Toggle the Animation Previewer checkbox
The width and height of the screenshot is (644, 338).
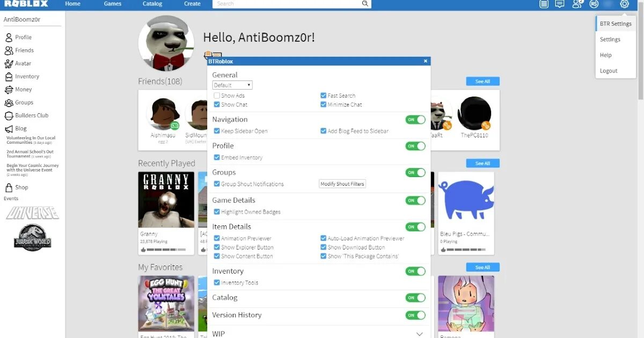coord(217,238)
